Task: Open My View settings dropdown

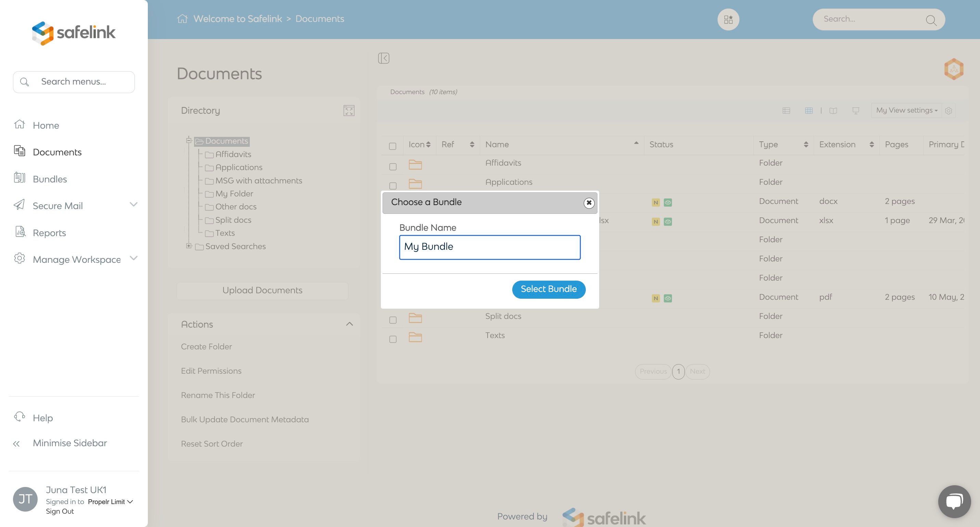Action: (906, 110)
